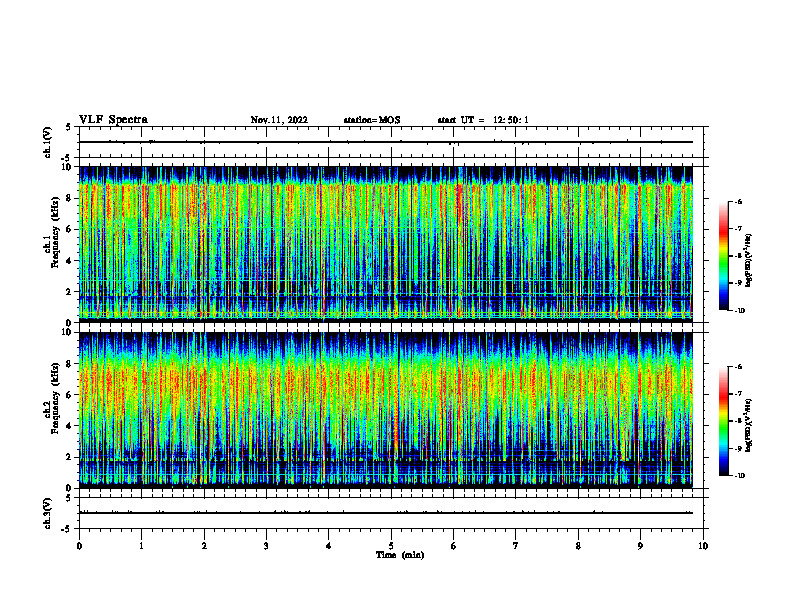792x612 pixels.
Task: Click the ch.1 frequency tick "6"
Action: [x=69, y=229]
